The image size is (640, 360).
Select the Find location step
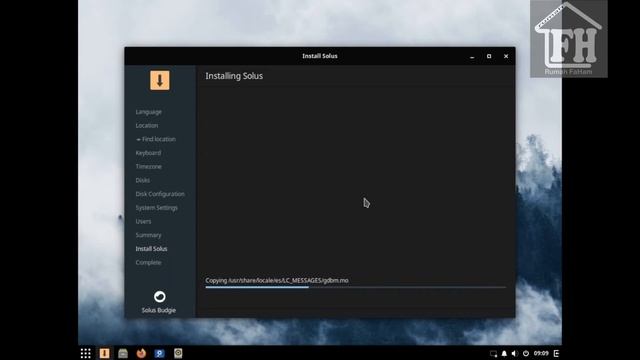pyautogui.click(x=156, y=139)
